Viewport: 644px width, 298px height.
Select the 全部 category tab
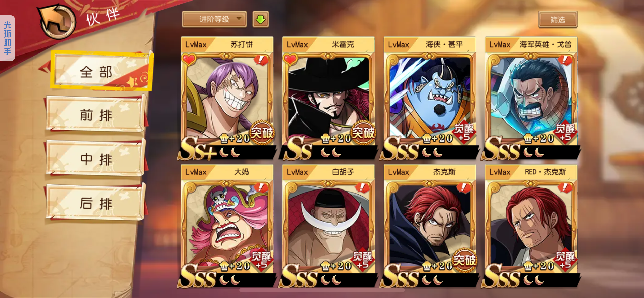pyautogui.click(x=102, y=71)
